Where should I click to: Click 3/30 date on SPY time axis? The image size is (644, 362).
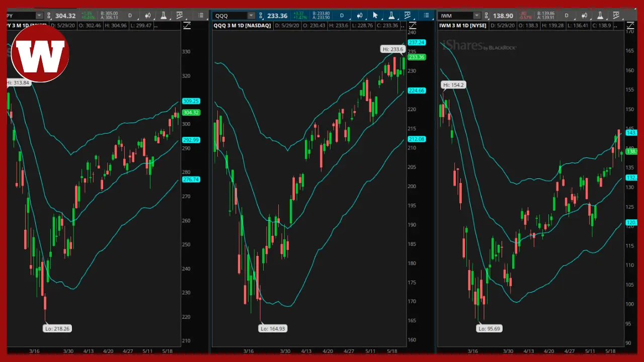pyautogui.click(x=68, y=351)
